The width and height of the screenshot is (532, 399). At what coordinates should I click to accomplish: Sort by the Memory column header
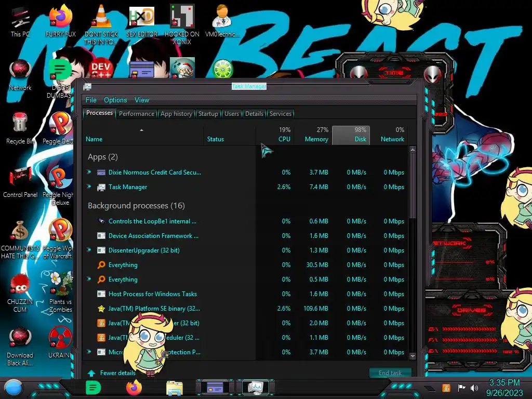(x=313, y=136)
